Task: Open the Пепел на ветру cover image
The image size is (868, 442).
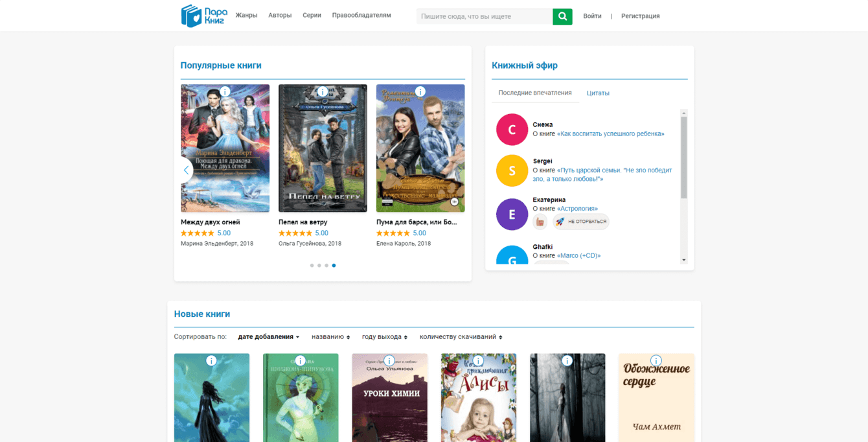Action: click(x=323, y=148)
